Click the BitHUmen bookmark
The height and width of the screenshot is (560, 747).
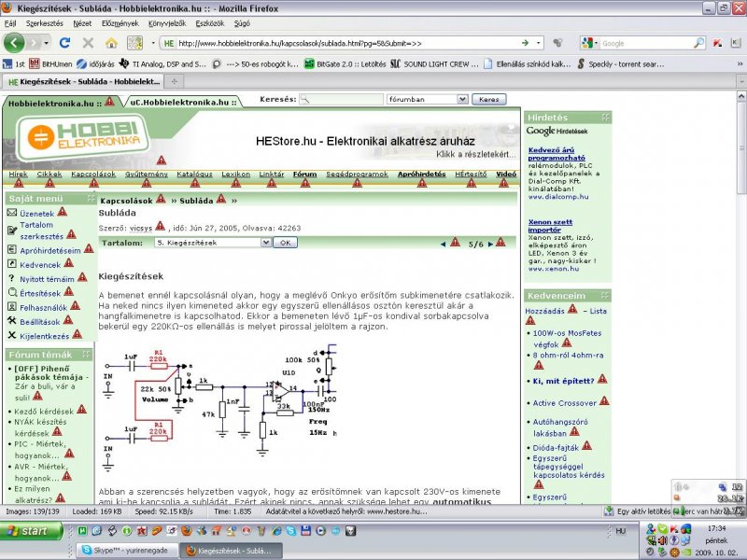(x=51, y=63)
